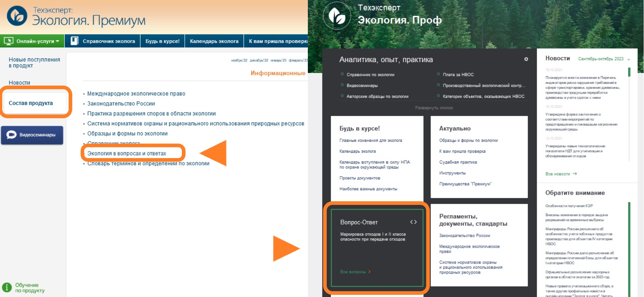
Task: Select декабрь'22 in the month timeline
Action: tap(259, 60)
